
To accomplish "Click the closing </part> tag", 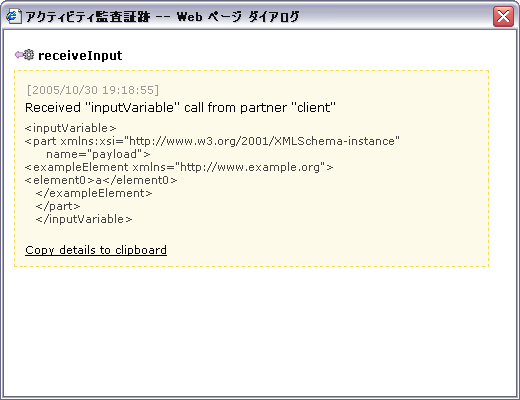I will click(58, 206).
